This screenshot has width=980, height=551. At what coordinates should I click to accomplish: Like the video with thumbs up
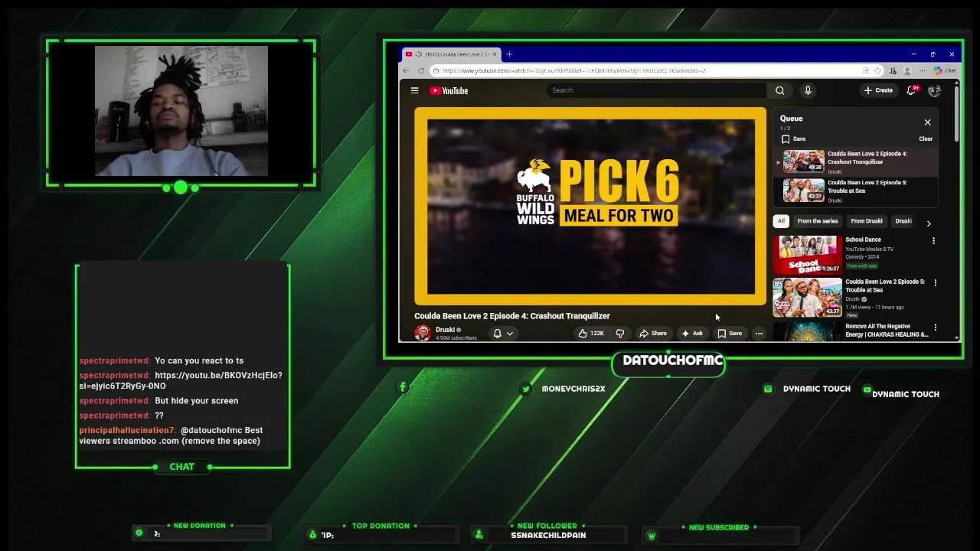click(x=590, y=333)
